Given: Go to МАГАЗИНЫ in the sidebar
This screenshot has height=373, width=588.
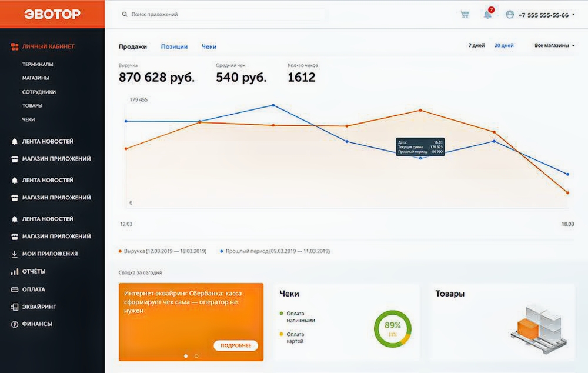Looking at the screenshot, I should (x=36, y=78).
